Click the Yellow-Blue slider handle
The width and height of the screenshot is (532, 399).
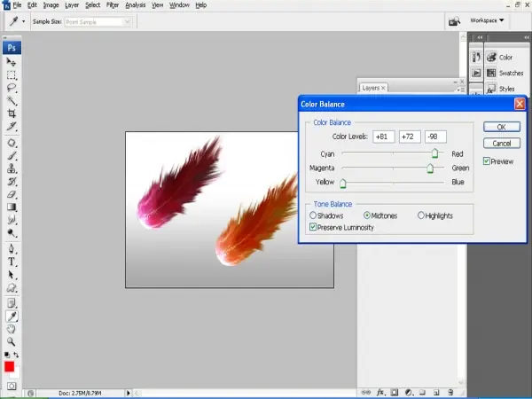tap(342, 184)
